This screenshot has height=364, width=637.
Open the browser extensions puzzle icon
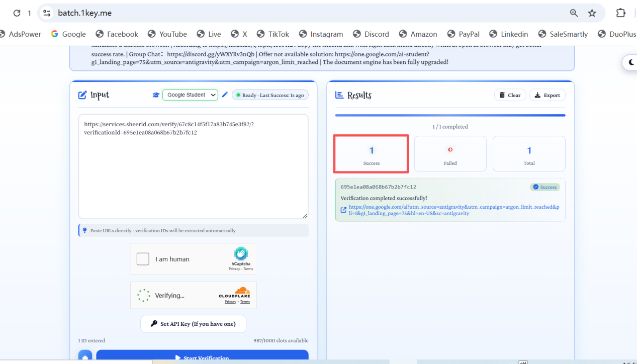pyautogui.click(x=621, y=13)
